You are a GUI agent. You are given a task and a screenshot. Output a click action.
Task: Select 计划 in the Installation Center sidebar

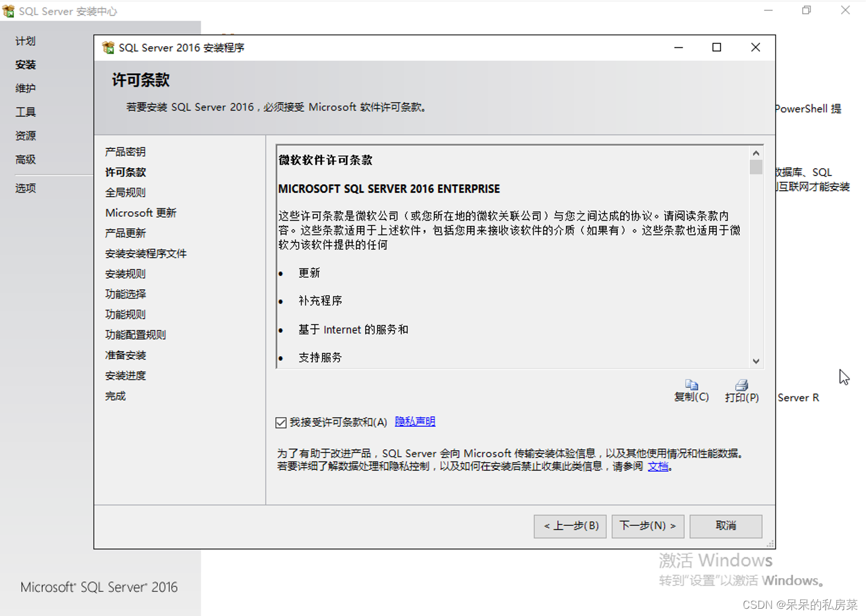coord(25,41)
